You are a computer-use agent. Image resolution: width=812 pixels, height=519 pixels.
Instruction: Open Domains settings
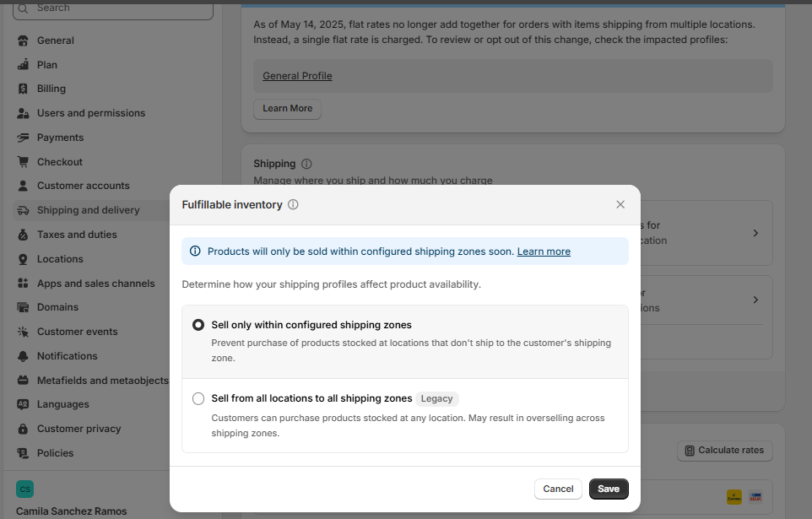point(57,307)
